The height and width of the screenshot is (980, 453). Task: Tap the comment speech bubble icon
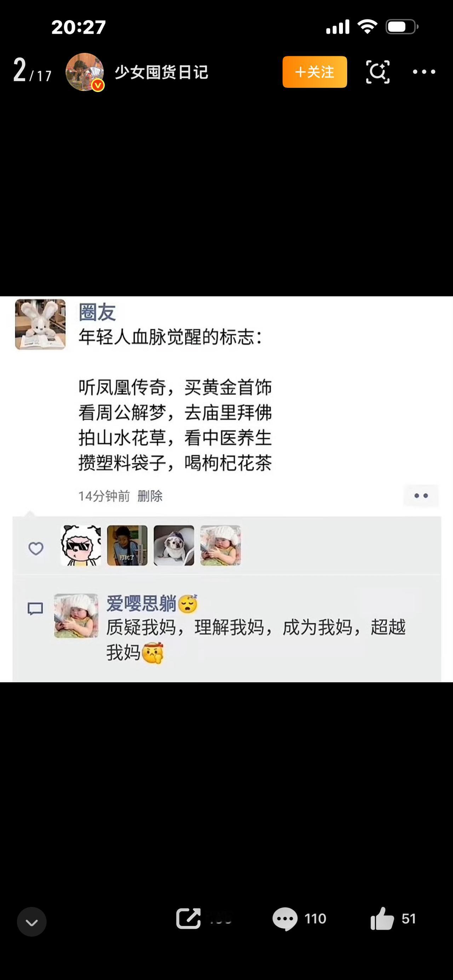(x=35, y=609)
